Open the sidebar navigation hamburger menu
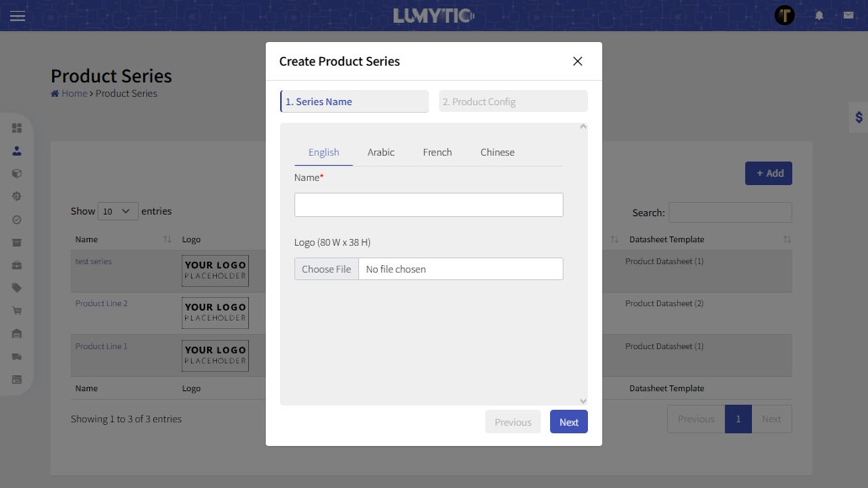The image size is (868, 488). pos(17,16)
